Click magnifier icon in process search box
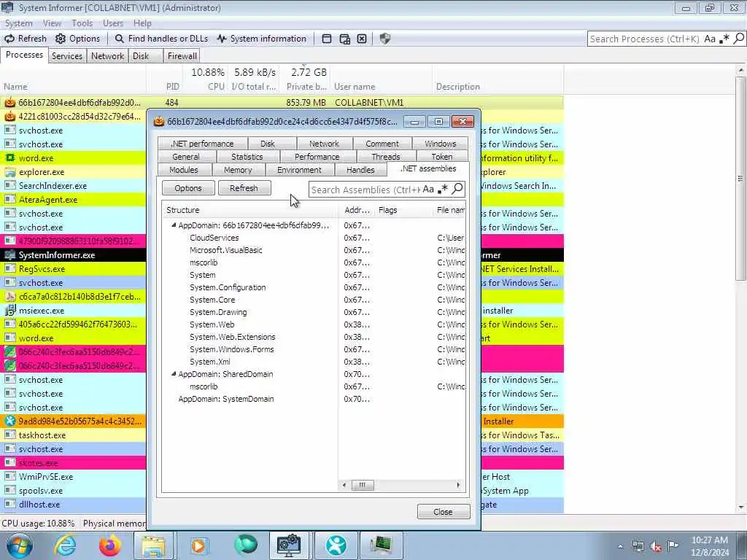 click(738, 39)
